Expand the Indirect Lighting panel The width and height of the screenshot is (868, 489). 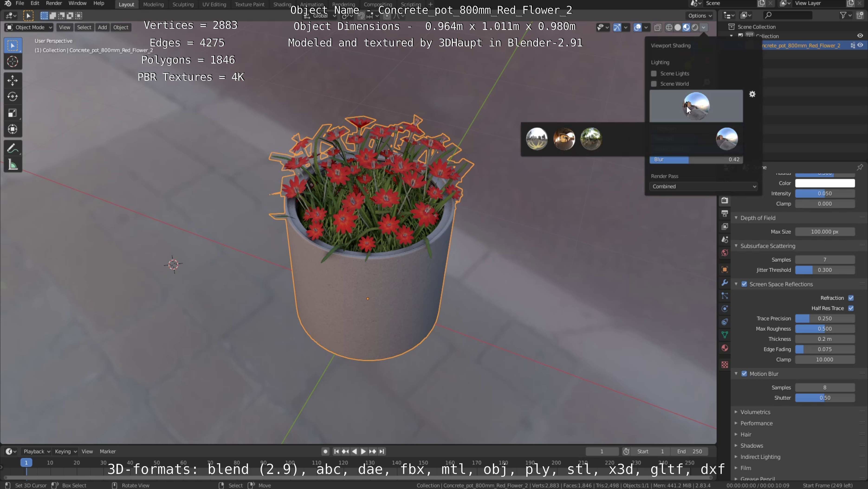[x=760, y=457]
